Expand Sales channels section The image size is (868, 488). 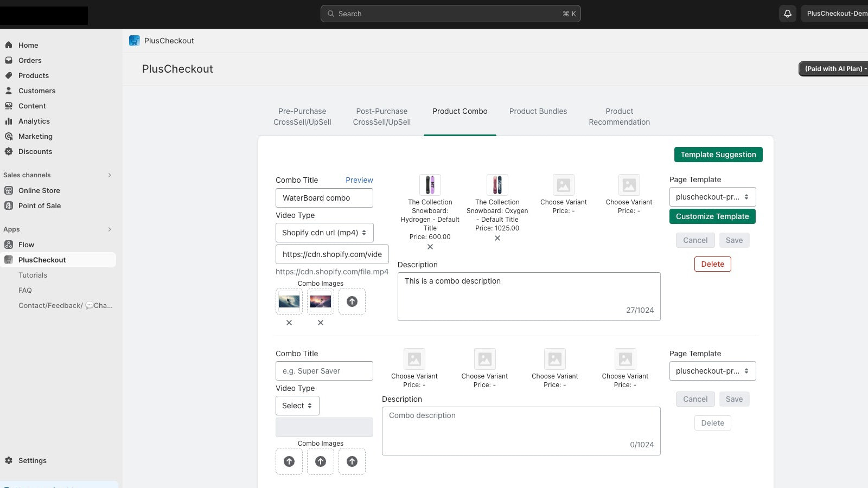point(110,175)
